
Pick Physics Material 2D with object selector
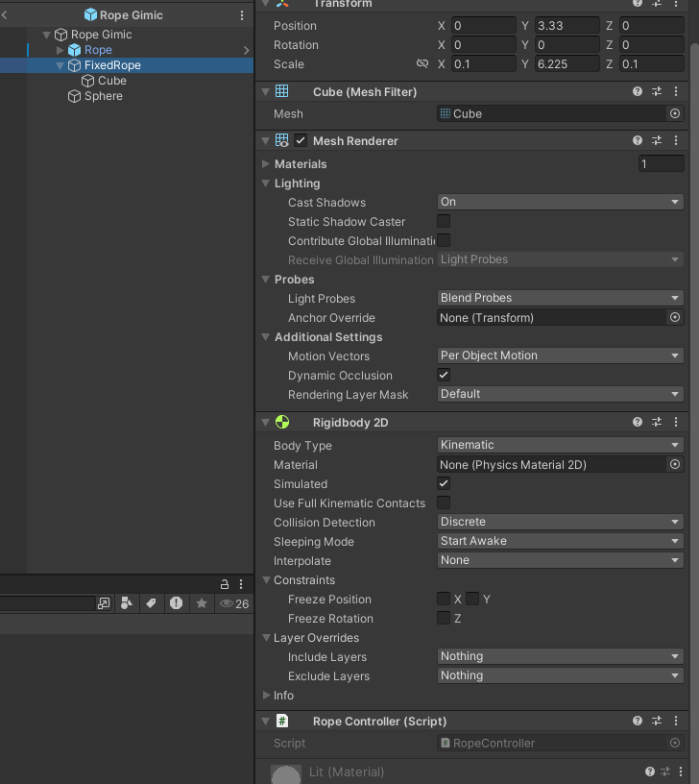pyautogui.click(x=675, y=464)
